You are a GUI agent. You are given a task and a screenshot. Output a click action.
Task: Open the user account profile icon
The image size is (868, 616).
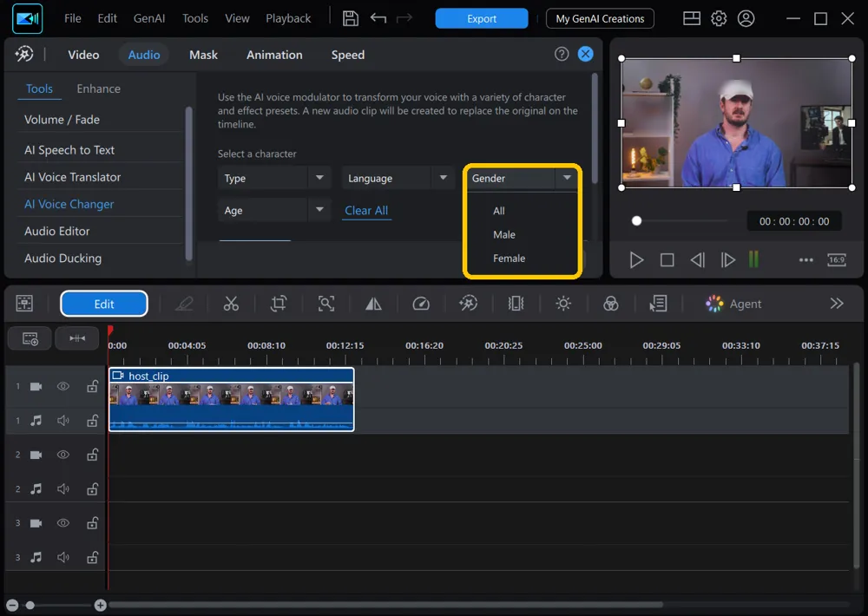(746, 18)
